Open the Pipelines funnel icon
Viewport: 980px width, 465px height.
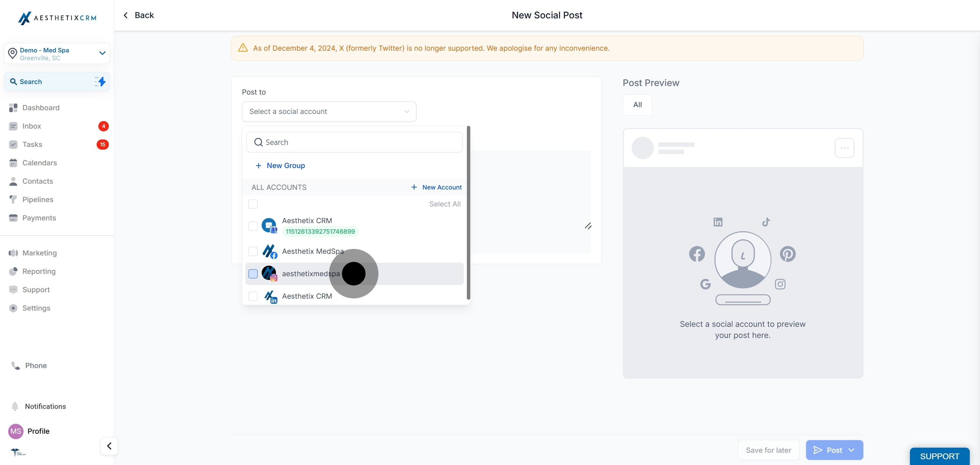(x=13, y=199)
